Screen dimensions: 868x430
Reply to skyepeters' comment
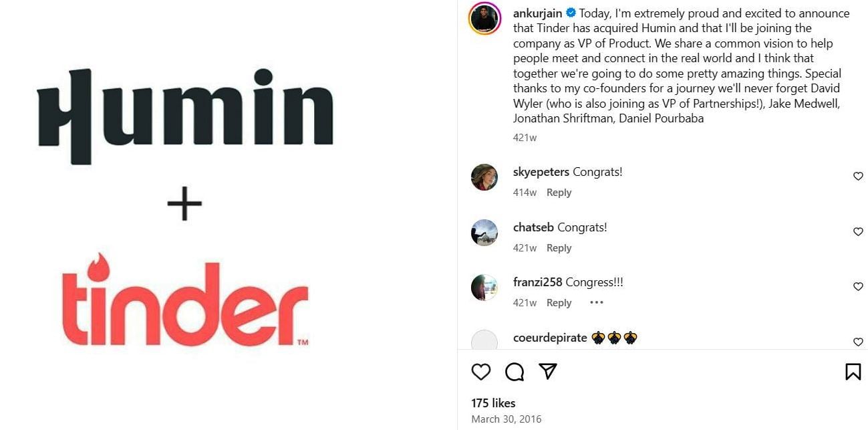(x=559, y=193)
